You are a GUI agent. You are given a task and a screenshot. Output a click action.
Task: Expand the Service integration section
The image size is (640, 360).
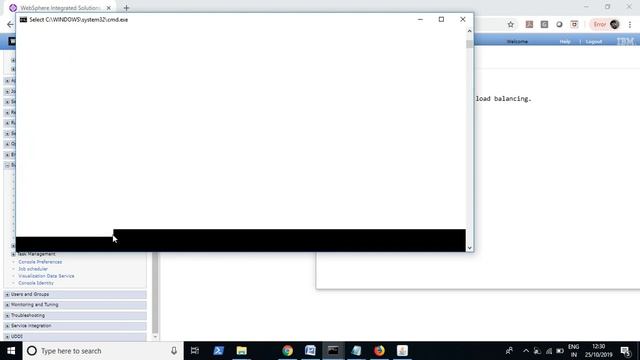(x=7, y=326)
